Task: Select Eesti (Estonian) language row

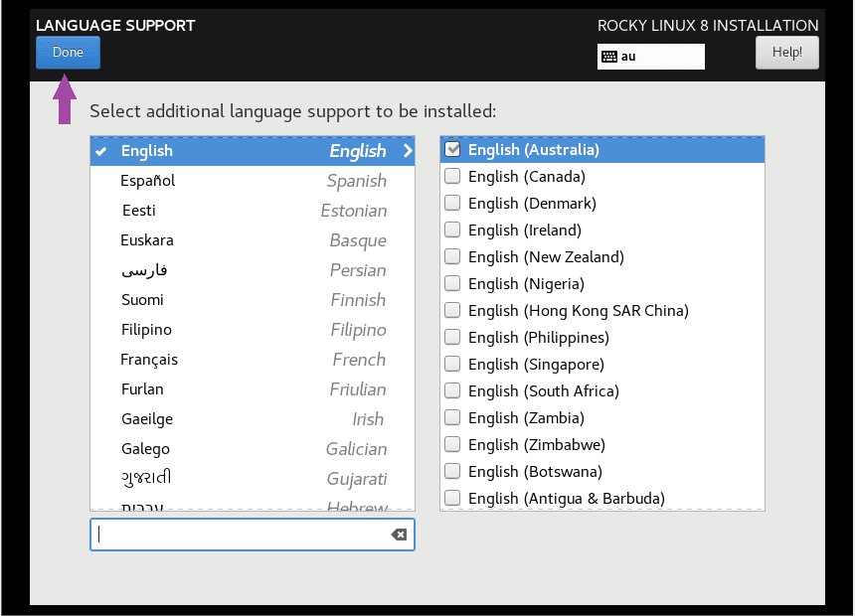Action: pos(253,211)
